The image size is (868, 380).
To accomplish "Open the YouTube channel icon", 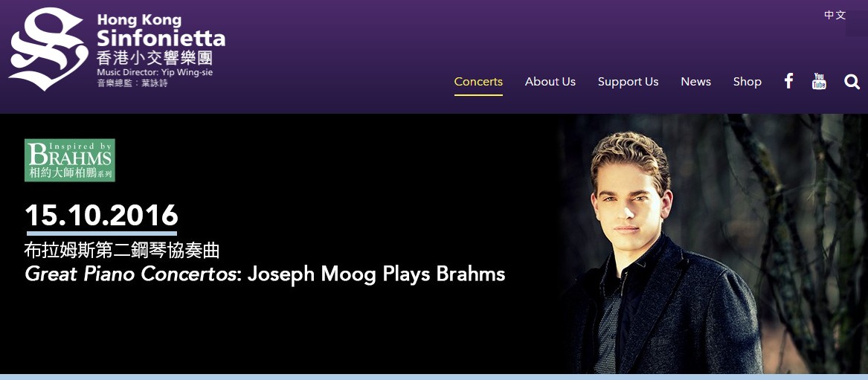I will [x=819, y=81].
